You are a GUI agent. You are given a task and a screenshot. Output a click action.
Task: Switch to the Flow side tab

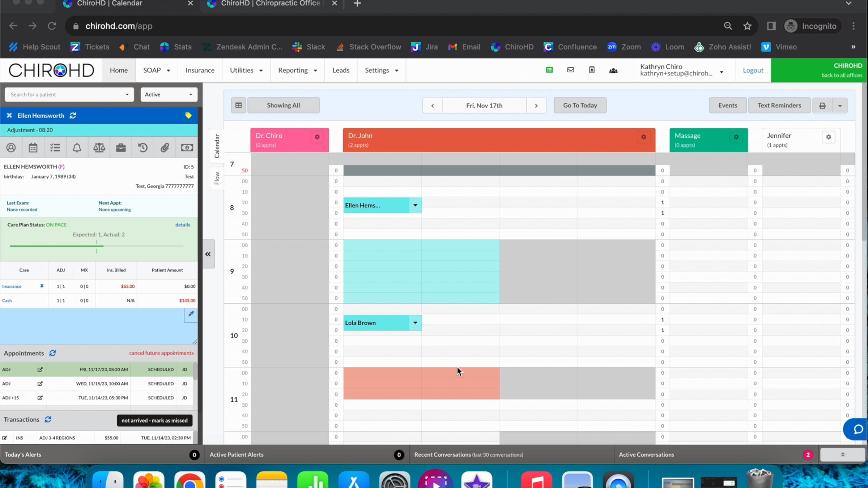click(x=217, y=178)
